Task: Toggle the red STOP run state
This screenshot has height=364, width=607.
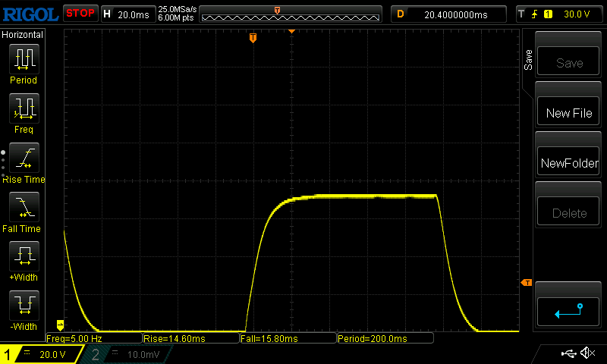Action: pyautogui.click(x=80, y=13)
